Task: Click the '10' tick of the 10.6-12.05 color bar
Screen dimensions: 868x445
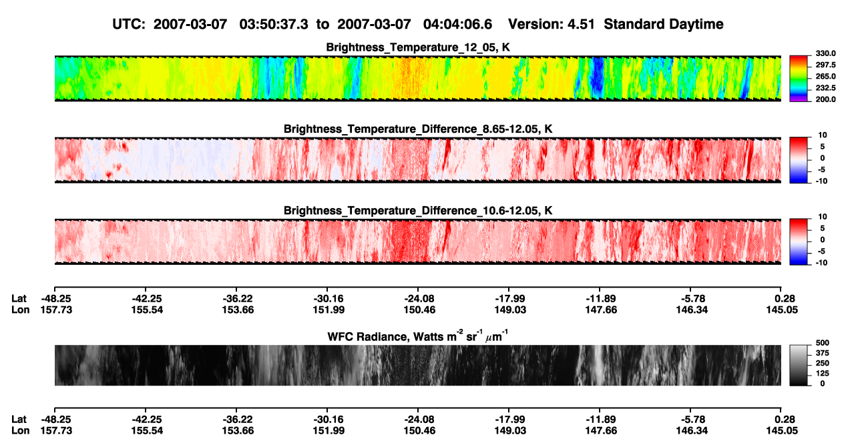Action: point(823,216)
